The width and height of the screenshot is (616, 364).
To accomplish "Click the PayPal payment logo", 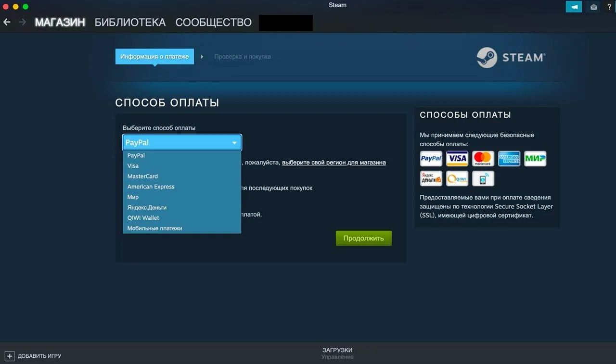I will [x=431, y=158].
